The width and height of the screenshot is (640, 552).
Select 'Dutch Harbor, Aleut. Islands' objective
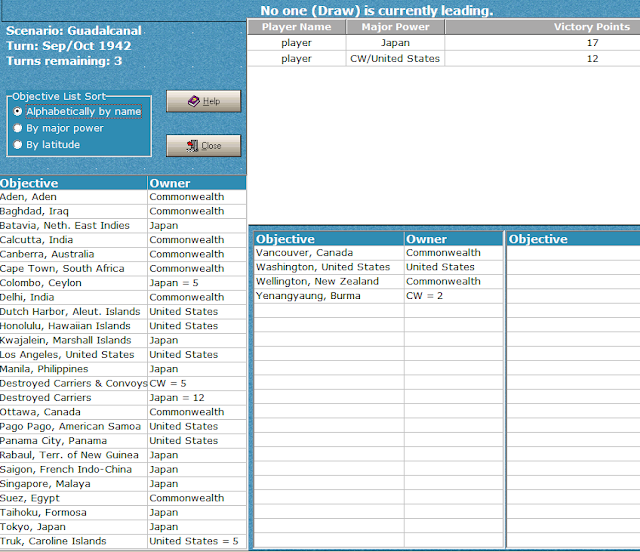tap(123, 312)
